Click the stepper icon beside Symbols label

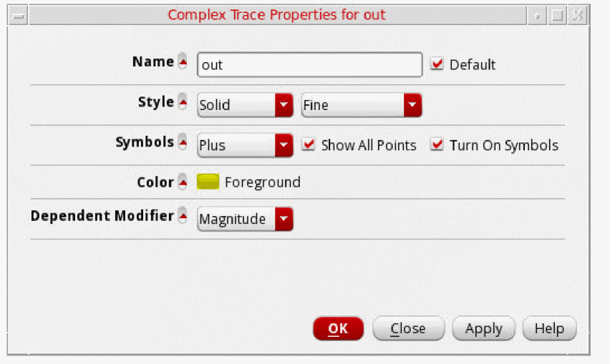coord(183,142)
